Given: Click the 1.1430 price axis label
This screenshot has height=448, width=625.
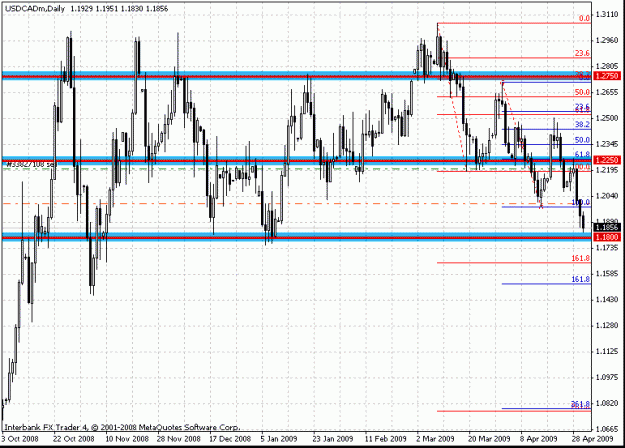Looking at the screenshot, I should click(x=607, y=299).
